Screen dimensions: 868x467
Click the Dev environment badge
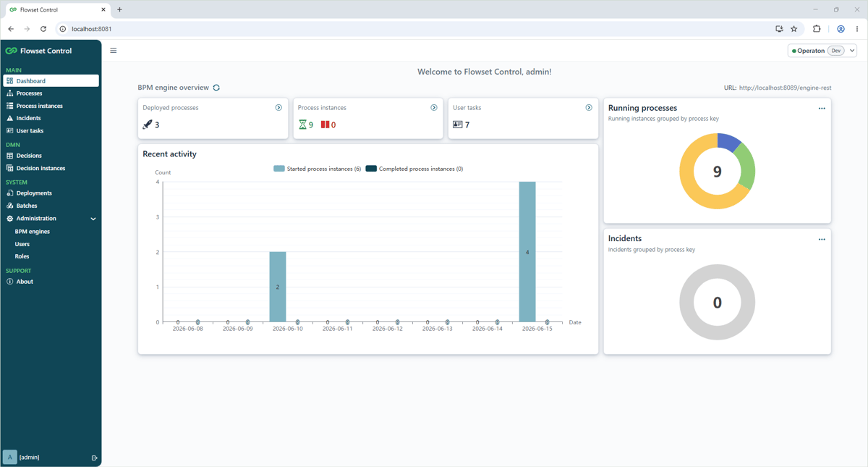tap(836, 51)
